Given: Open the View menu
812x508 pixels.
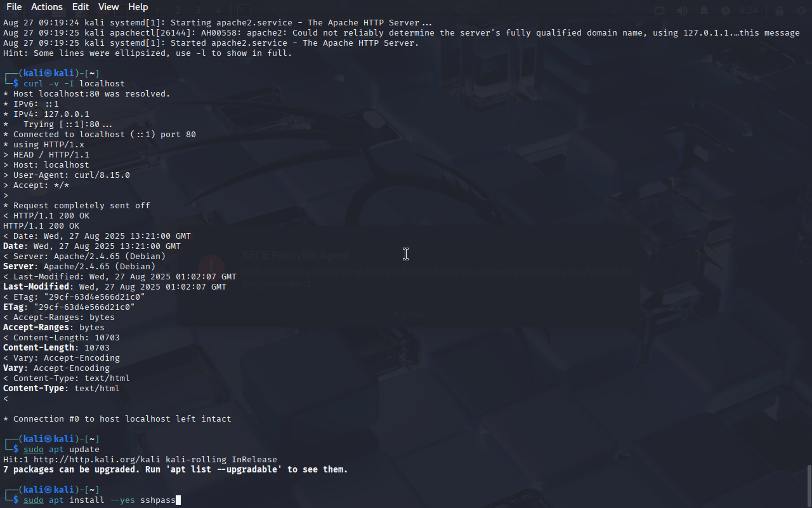Looking at the screenshot, I should pos(108,7).
